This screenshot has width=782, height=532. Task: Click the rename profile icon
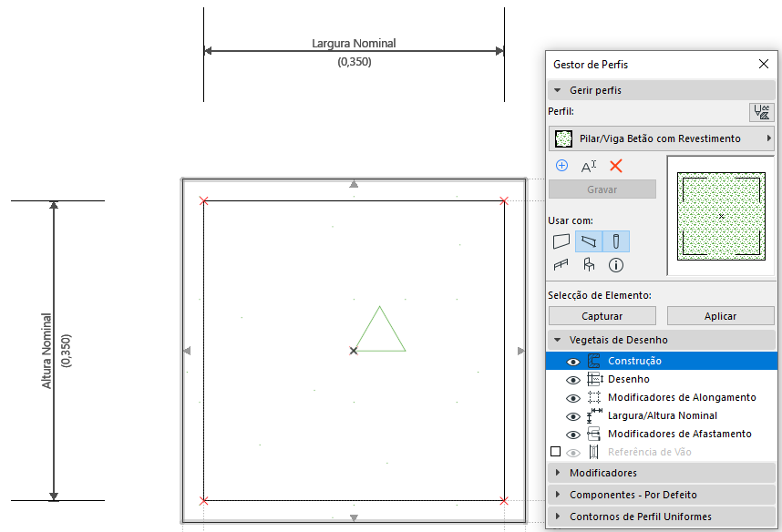point(589,166)
